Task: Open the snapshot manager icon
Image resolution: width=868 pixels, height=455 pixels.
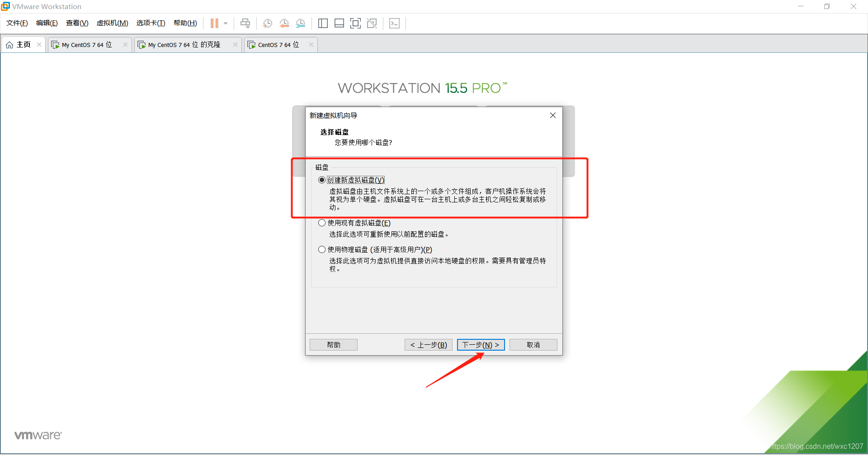Action: click(301, 23)
